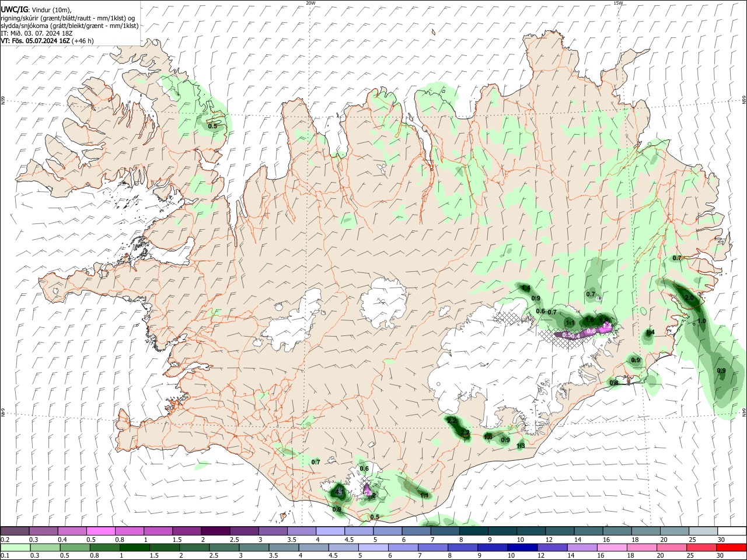Click the darkest purple 2 mm snow swatch
This screenshot has height=560, width=747.
click(215, 531)
